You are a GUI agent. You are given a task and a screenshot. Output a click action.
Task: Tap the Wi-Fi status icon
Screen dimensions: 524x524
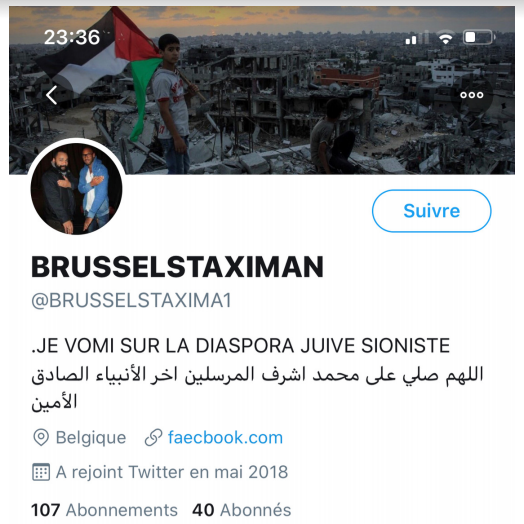pos(445,37)
